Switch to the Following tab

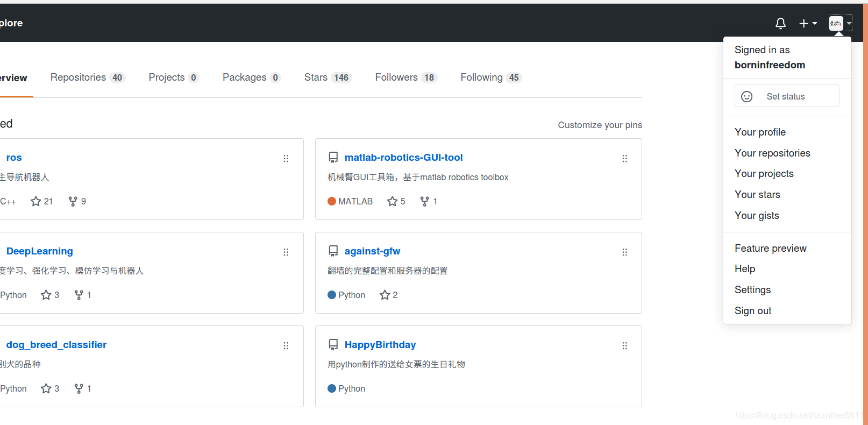click(491, 77)
